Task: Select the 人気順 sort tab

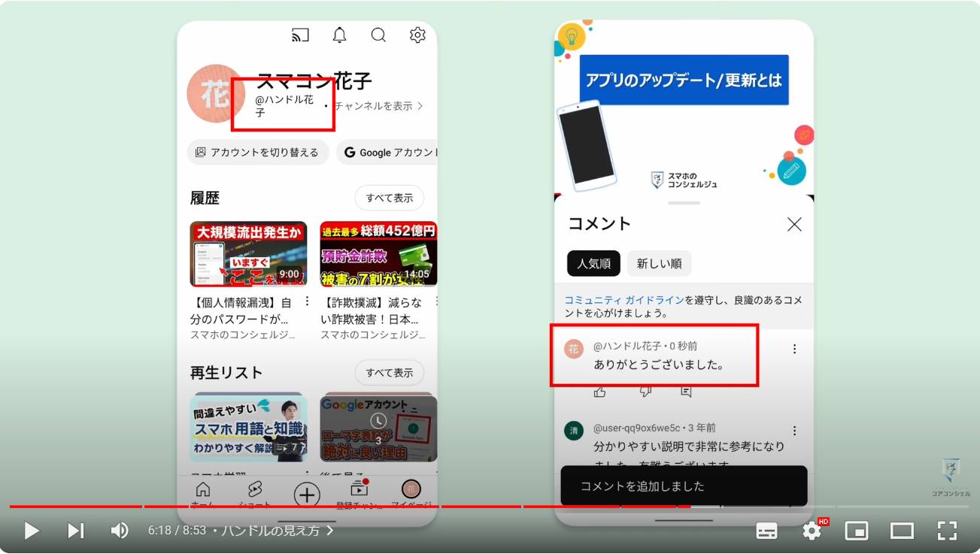Action: [x=593, y=264]
